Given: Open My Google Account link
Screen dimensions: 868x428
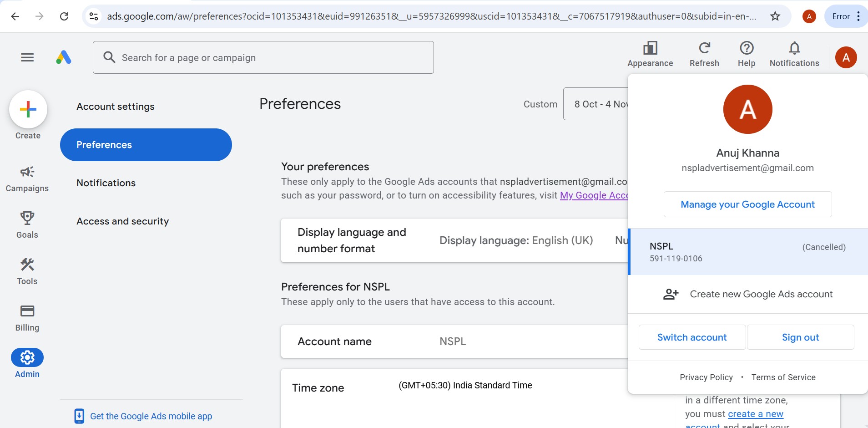Looking at the screenshot, I should click(594, 195).
